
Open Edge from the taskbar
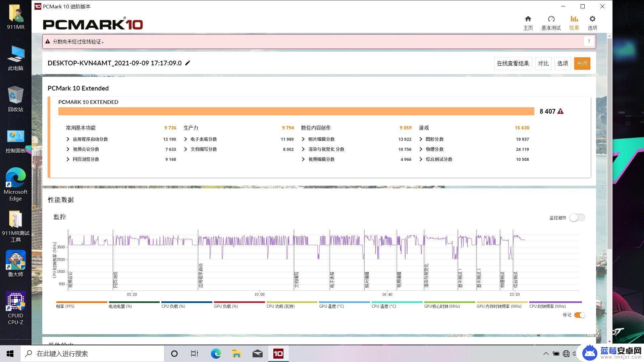coord(216,354)
